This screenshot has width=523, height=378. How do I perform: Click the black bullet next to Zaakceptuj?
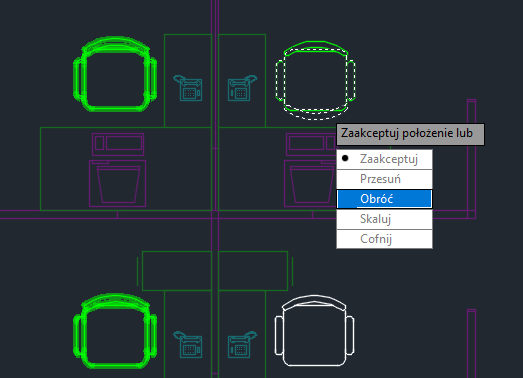click(x=345, y=158)
